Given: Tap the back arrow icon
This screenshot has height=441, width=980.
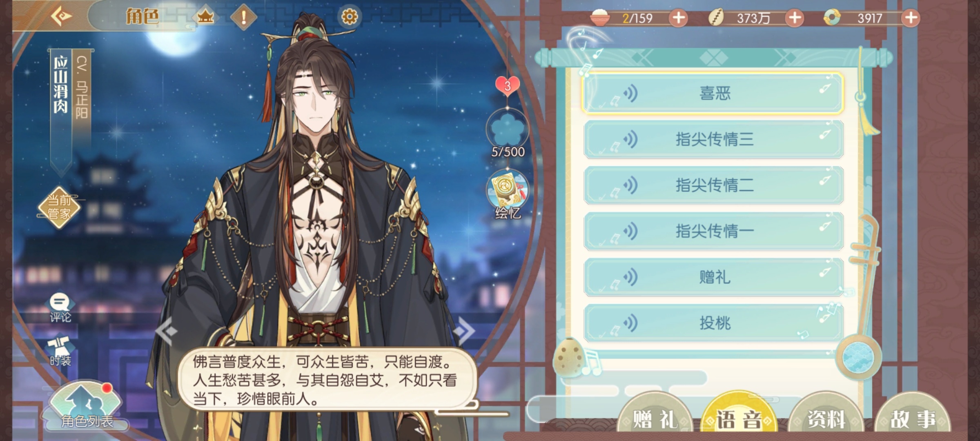Looking at the screenshot, I should [x=61, y=16].
